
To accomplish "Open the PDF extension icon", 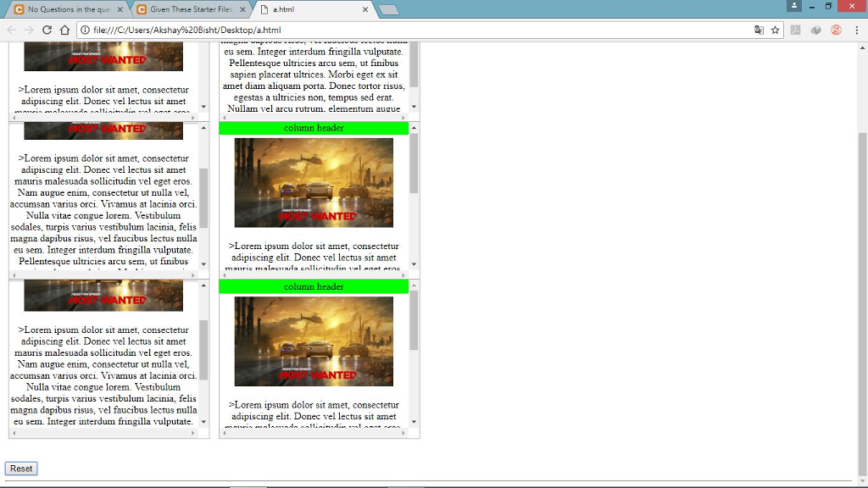I will [795, 30].
